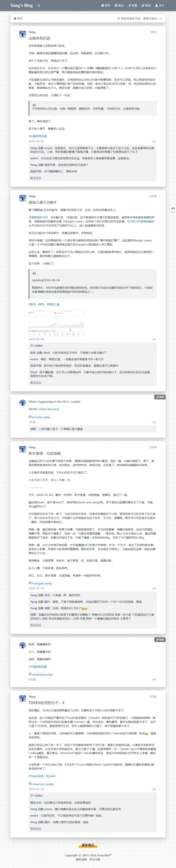Open the RSS订阅 footer link
The width and height of the screenshot is (176, 868).
tap(95, 860)
